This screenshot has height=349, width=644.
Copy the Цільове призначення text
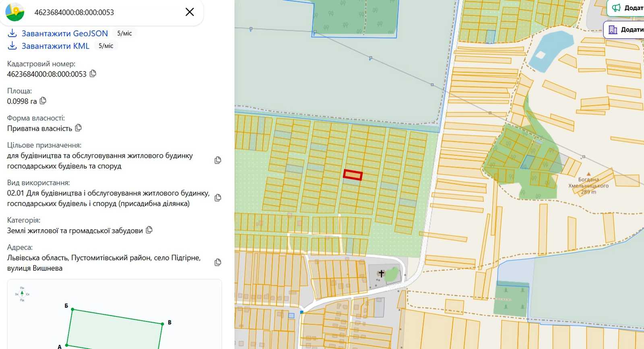coord(218,160)
